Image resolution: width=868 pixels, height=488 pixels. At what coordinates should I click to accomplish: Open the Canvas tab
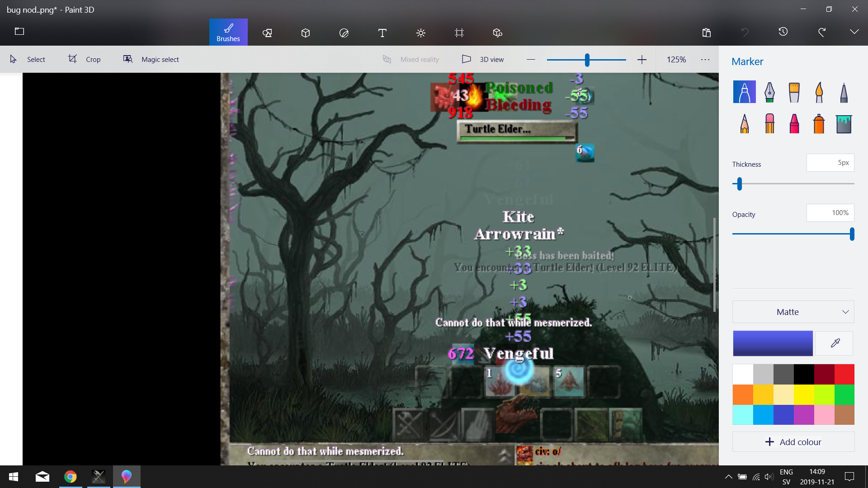click(459, 33)
